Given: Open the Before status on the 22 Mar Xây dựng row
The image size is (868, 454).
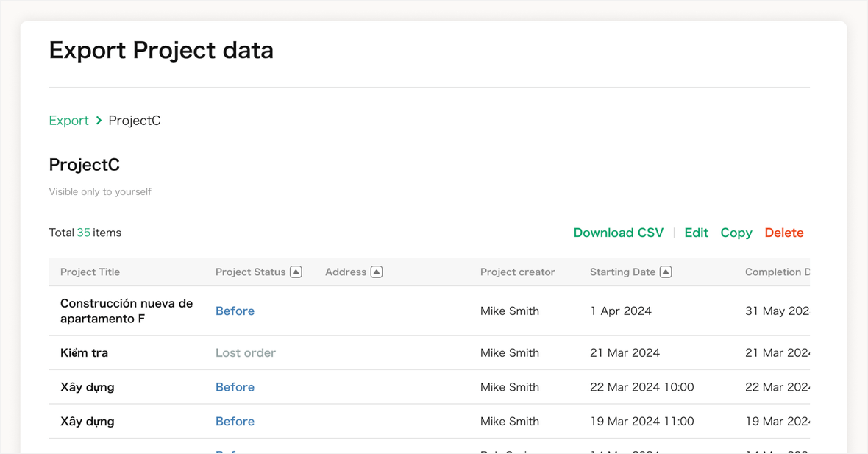Looking at the screenshot, I should pos(235,386).
